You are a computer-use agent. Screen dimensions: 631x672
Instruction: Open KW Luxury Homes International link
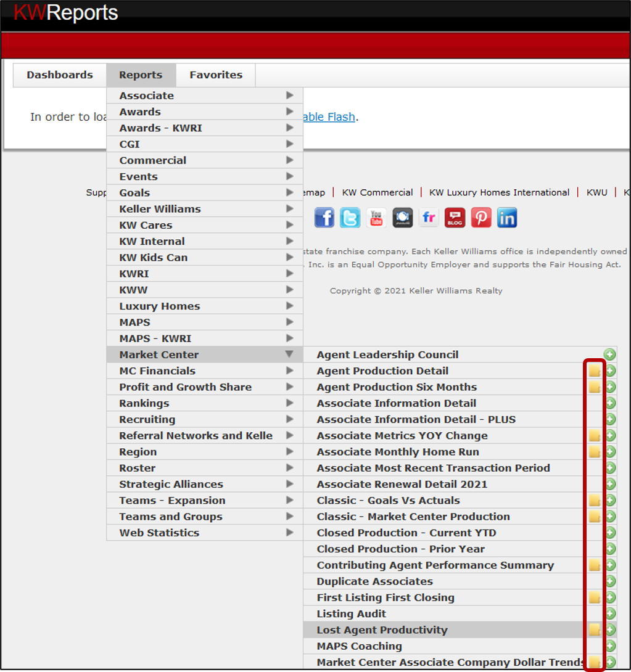(500, 192)
